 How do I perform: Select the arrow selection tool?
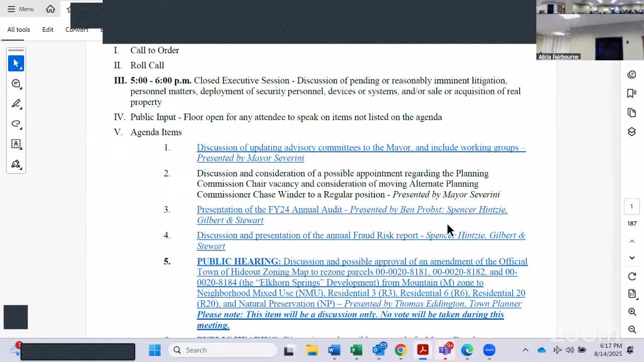16,63
